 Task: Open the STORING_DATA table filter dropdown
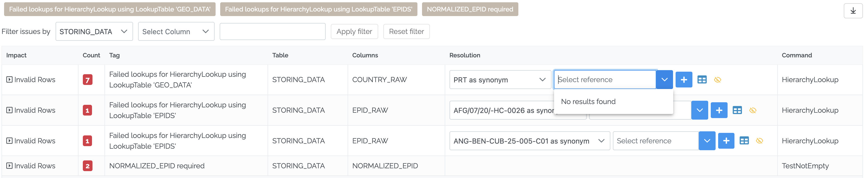coord(94,31)
